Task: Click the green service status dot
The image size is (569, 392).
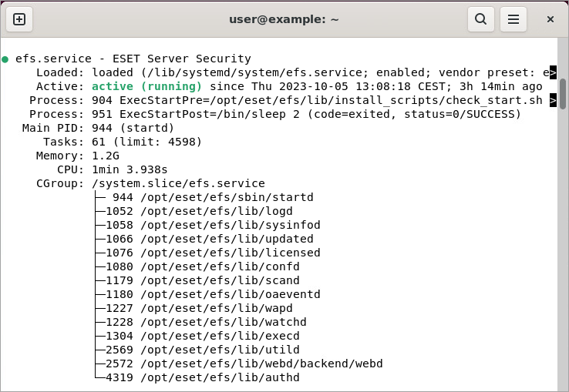Action: (x=5, y=59)
